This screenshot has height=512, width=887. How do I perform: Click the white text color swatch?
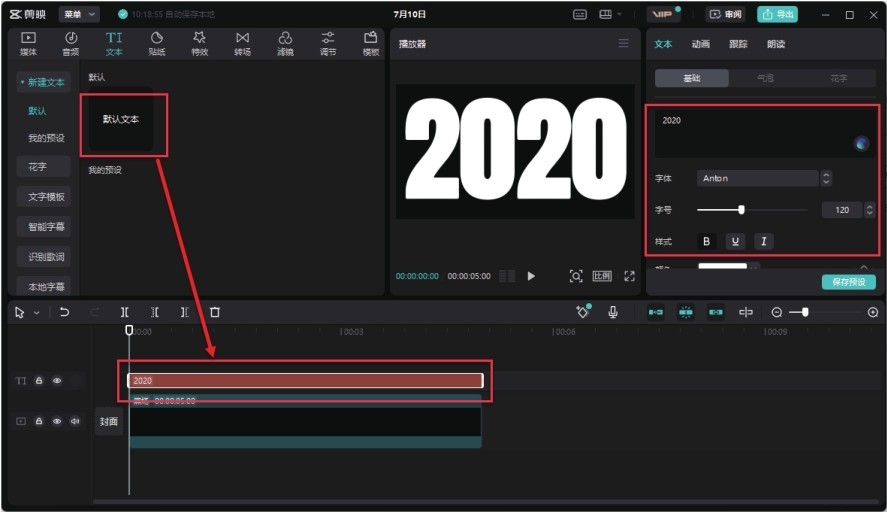coord(722,266)
